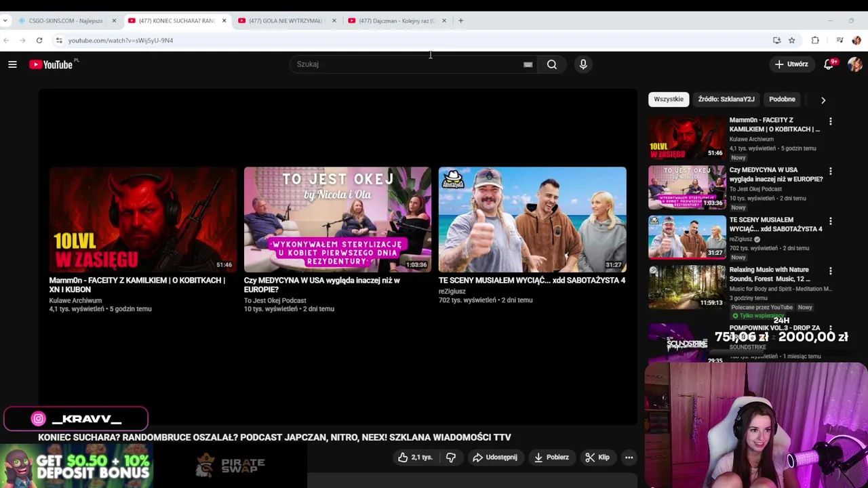
Task: Close the GOLA NIE WYTRZYMAŁ tab
Action: 334,20
